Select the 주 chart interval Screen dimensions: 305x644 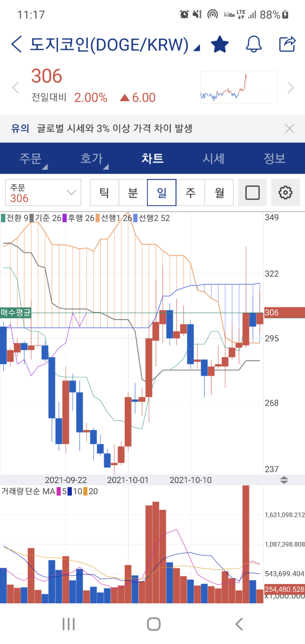click(190, 193)
